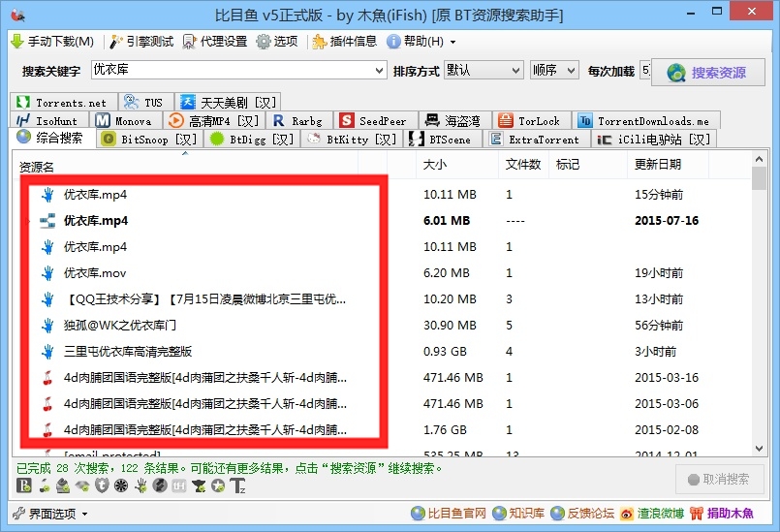
Task: Sort by the 文件数 column header
Action: coord(523,165)
